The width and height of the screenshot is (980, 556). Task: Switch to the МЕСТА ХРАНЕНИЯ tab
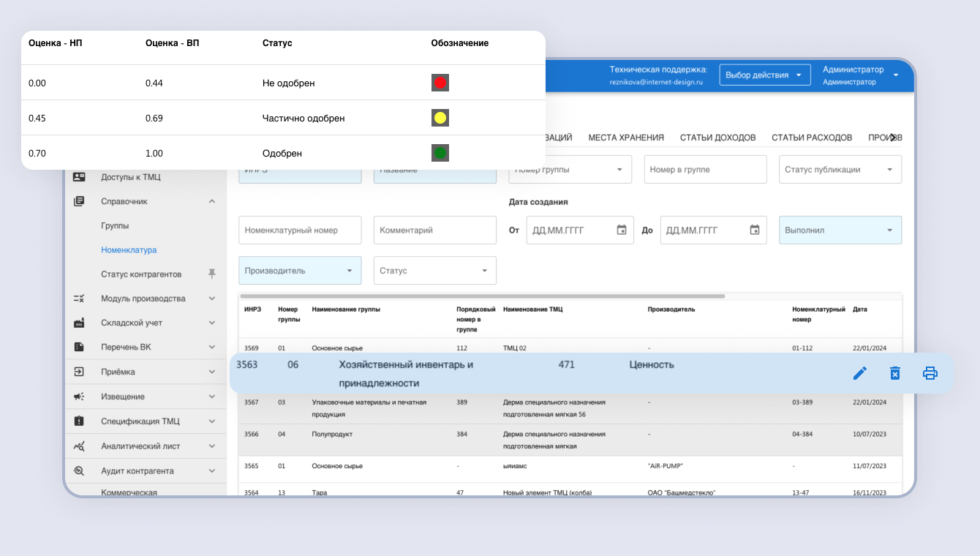(626, 138)
